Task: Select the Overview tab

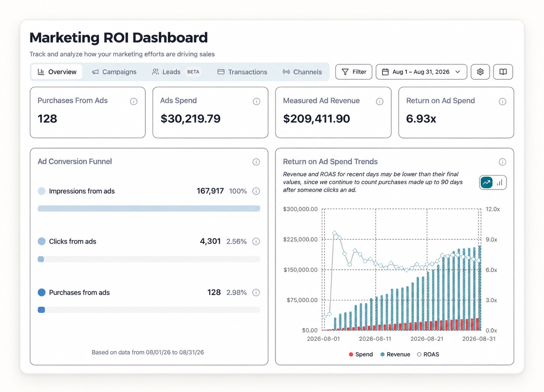Action: click(57, 72)
